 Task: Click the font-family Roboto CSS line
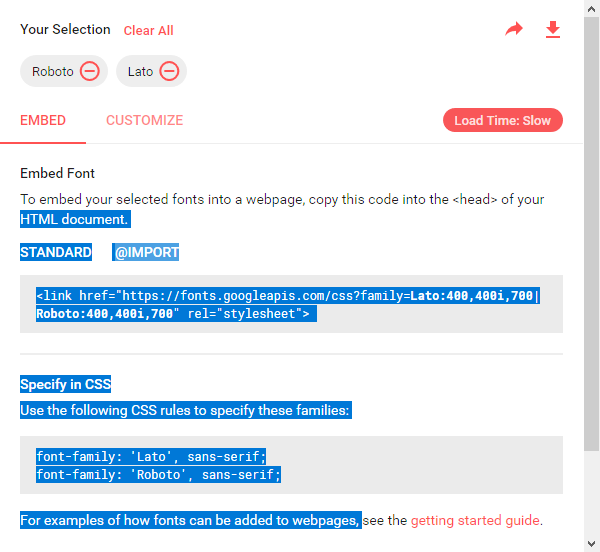158,474
